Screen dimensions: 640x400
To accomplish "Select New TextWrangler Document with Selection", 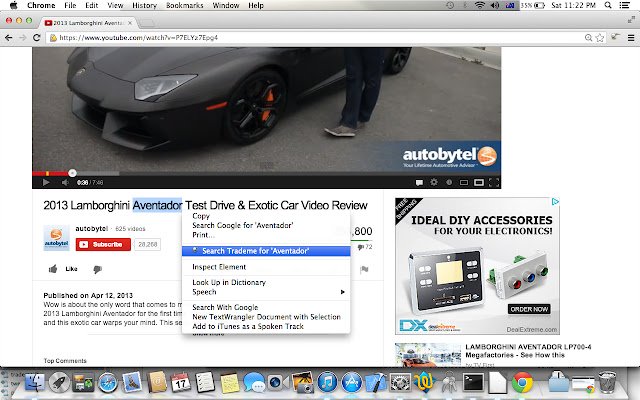I will [x=266, y=317].
